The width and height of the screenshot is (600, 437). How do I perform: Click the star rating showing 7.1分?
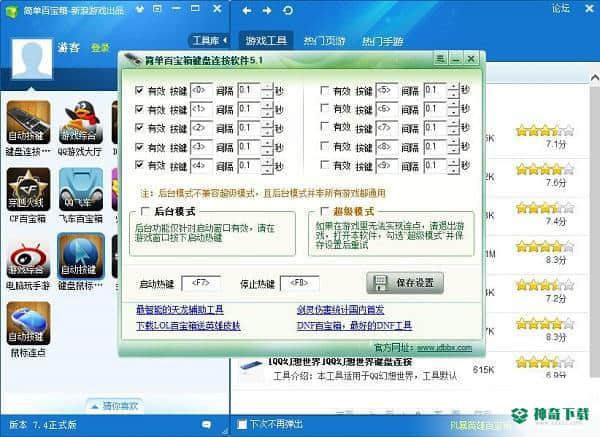click(545, 131)
